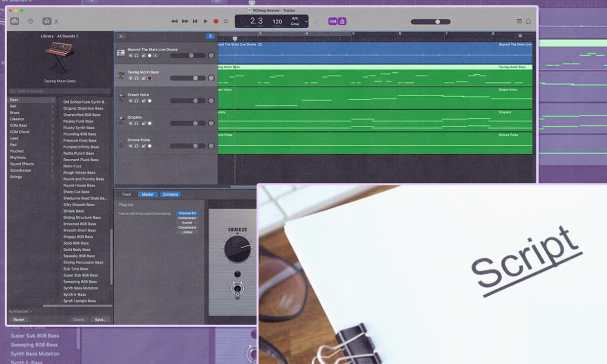The height and width of the screenshot is (364, 607).
Task: Solo the Taureg Moon Bass track
Action: [137, 78]
